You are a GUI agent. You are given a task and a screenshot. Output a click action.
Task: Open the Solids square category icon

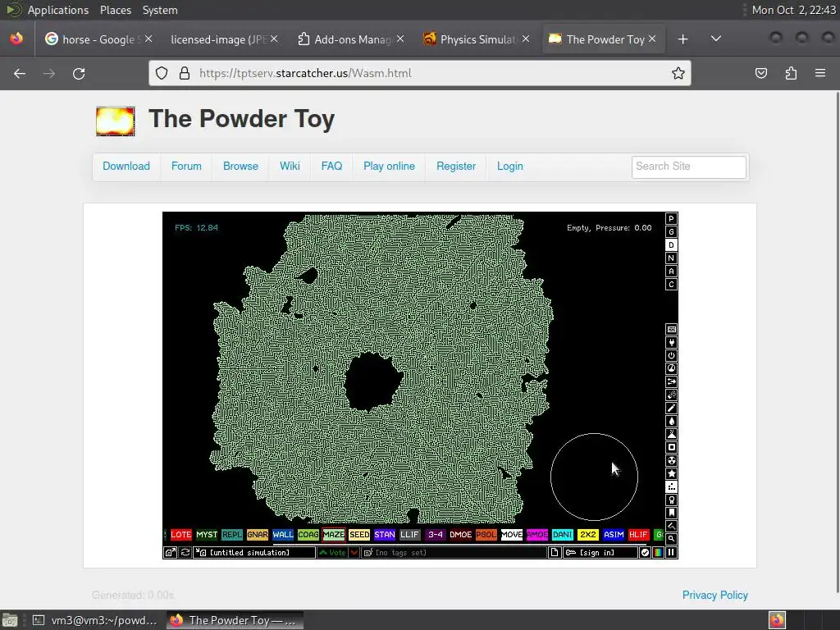click(x=671, y=447)
